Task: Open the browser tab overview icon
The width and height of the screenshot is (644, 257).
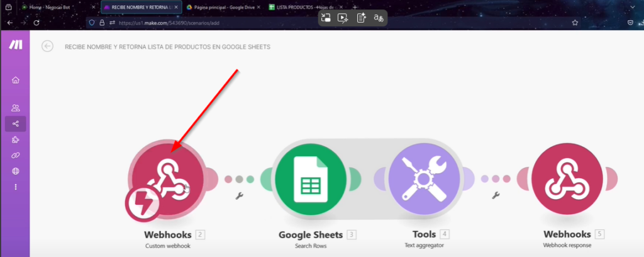Action: coord(9,7)
